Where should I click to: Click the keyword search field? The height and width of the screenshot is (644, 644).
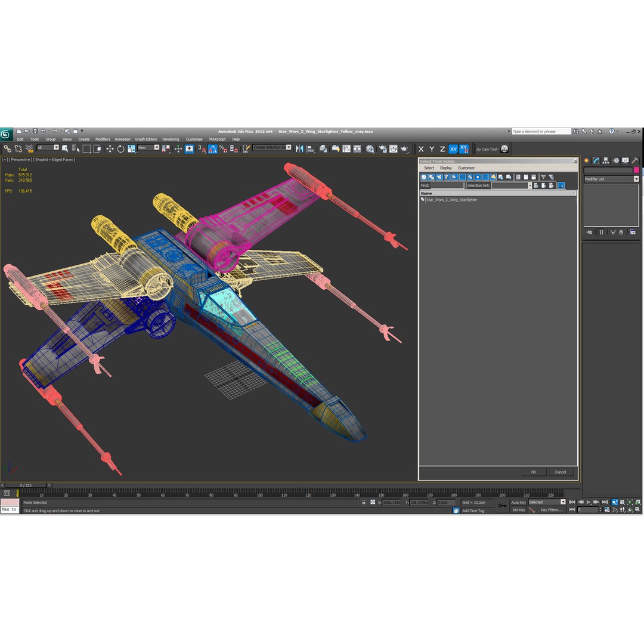point(541,131)
